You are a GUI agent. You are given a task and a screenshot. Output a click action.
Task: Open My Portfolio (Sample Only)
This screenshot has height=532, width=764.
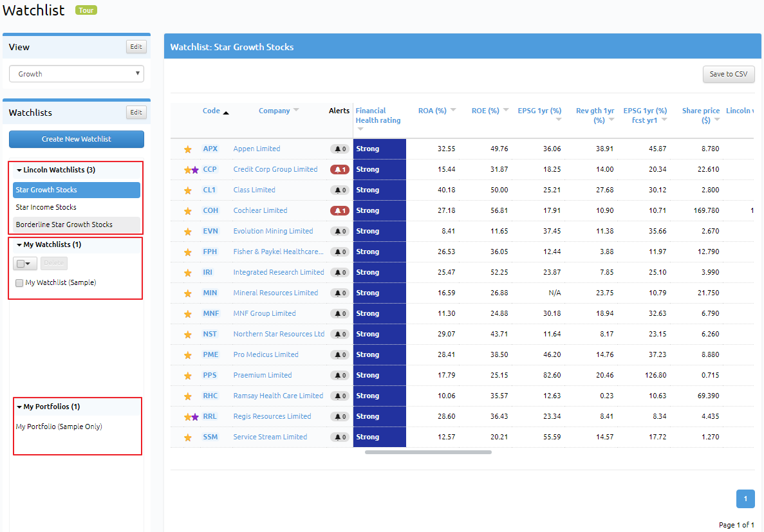click(59, 427)
